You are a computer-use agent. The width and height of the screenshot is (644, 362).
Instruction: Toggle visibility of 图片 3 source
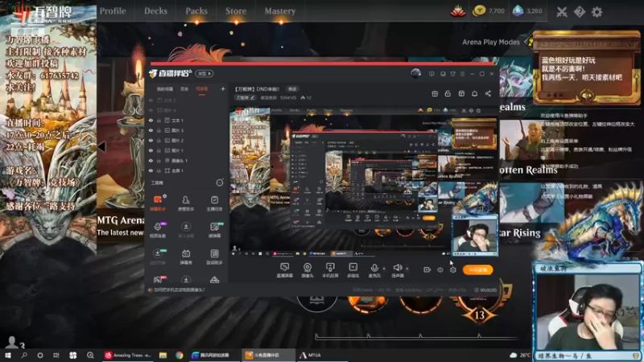tap(151, 130)
